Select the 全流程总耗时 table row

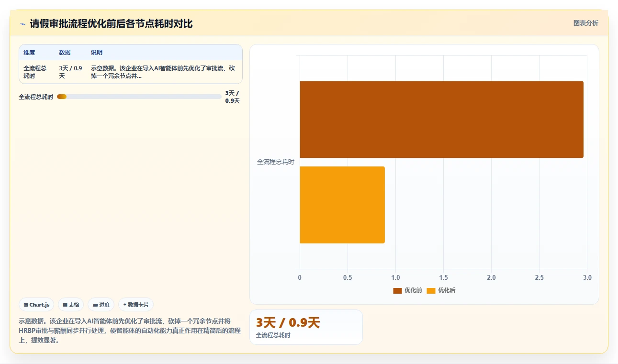131,72
